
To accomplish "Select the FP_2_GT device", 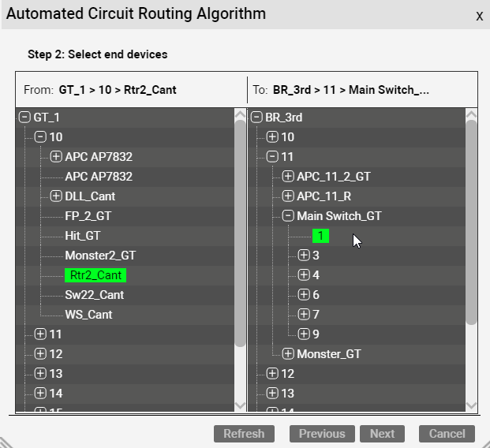I will pyautogui.click(x=88, y=216).
